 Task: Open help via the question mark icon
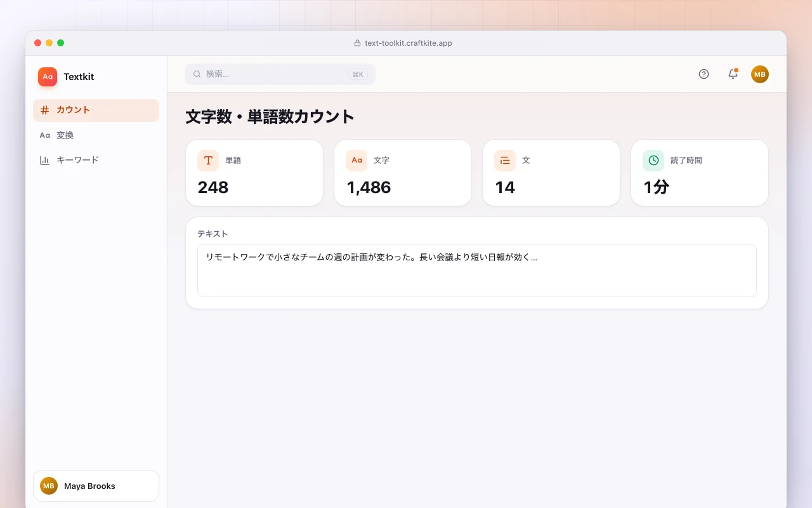[704, 74]
